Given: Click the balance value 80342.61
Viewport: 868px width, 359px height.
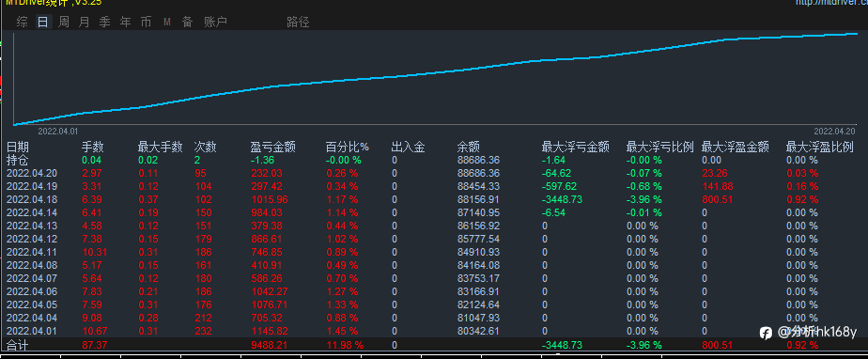Looking at the screenshot, I should pos(478,332).
